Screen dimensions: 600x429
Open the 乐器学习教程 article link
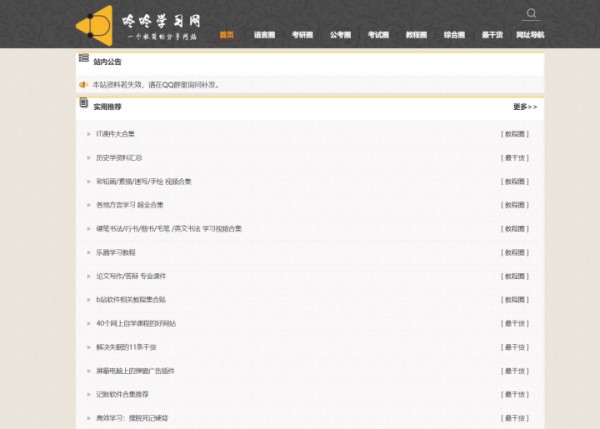pos(116,253)
